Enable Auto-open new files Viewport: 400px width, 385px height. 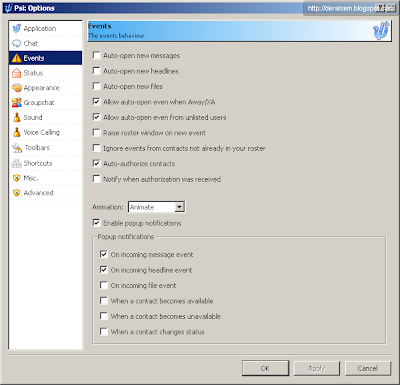tap(96, 86)
